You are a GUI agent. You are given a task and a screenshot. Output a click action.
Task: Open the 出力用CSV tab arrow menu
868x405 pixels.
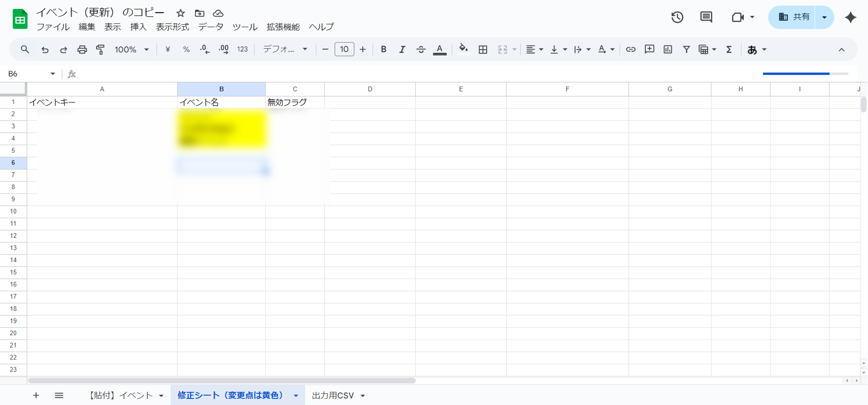363,396
